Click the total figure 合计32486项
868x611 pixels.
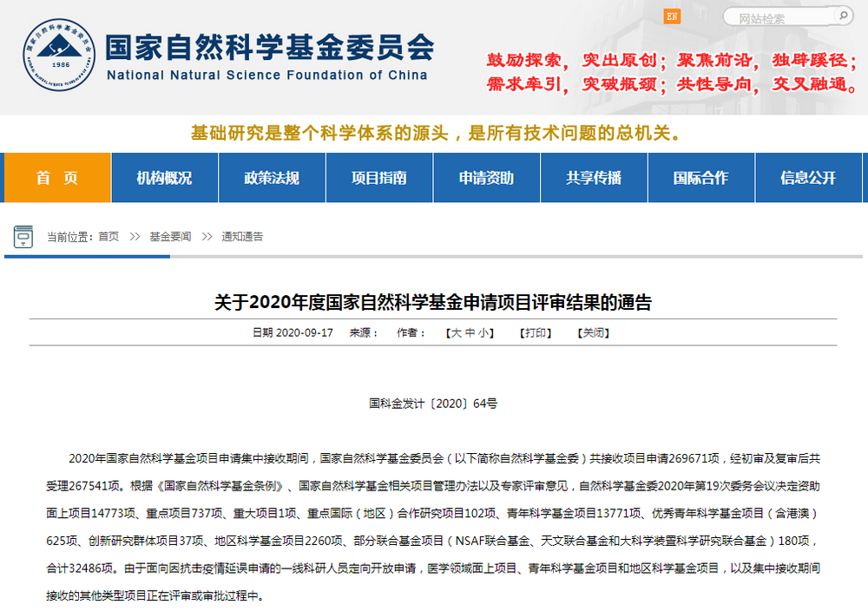[80, 568]
